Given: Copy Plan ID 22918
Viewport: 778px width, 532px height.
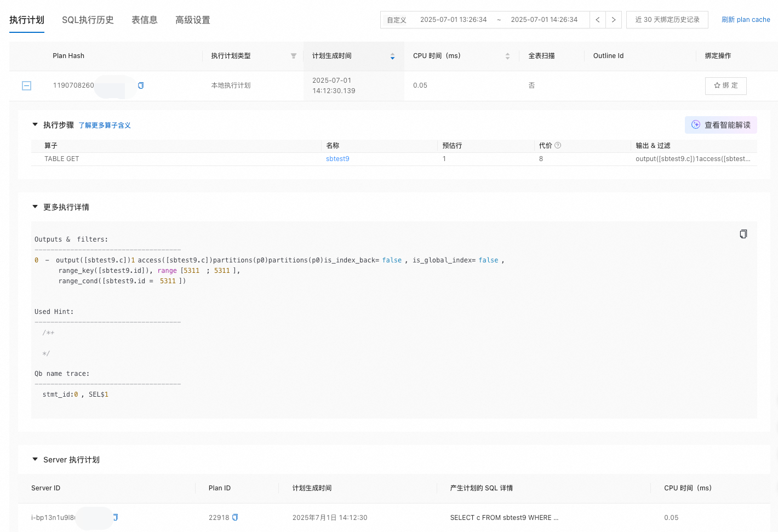Looking at the screenshot, I should [235, 517].
